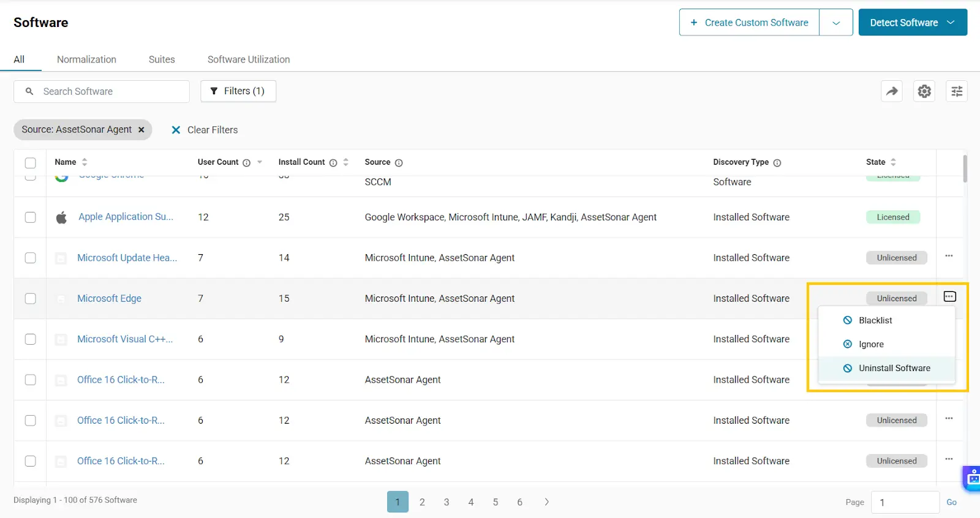Go to page 4
The height and width of the screenshot is (518, 980).
click(471, 502)
